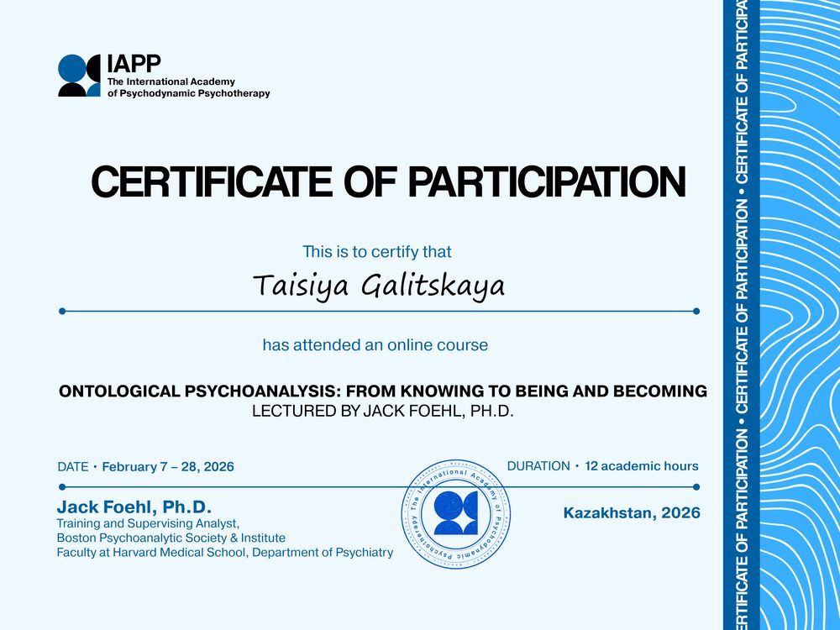Click the 'ONTOLOGICAL PSYCHOANALYSIS' course title
The width and height of the screenshot is (840, 630).
click(x=383, y=391)
